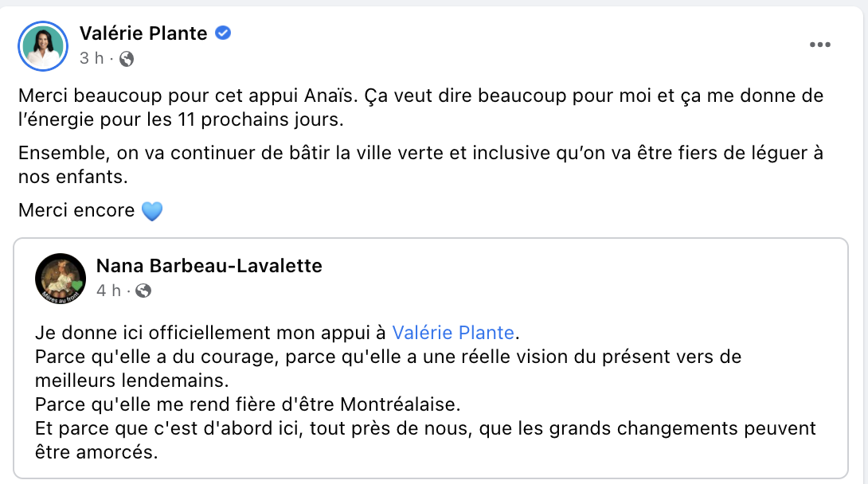
Task: Click the "Parce qu'elle a du courage" line
Action: click(x=388, y=369)
